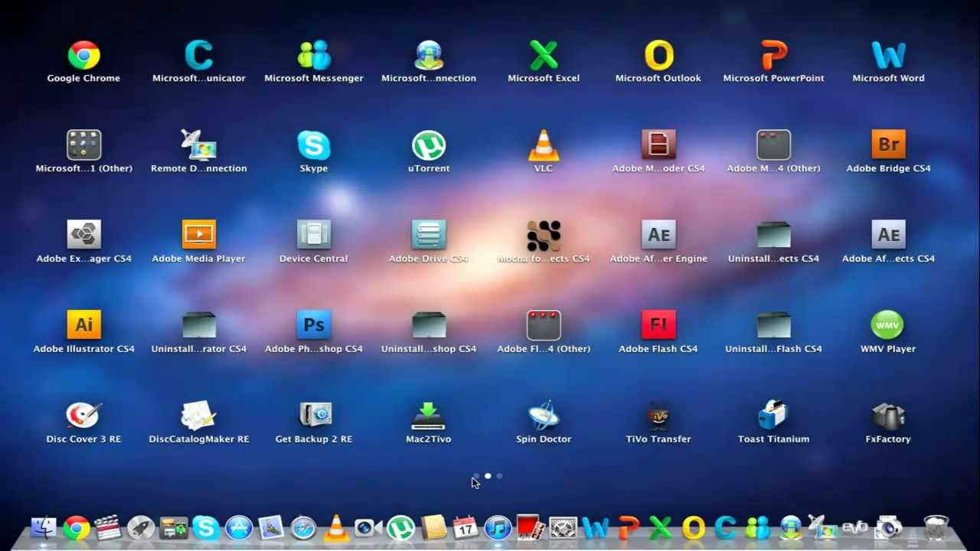The height and width of the screenshot is (551, 980).
Task: Launch Adobe After Effects CS4 app
Action: click(x=888, y=235)
